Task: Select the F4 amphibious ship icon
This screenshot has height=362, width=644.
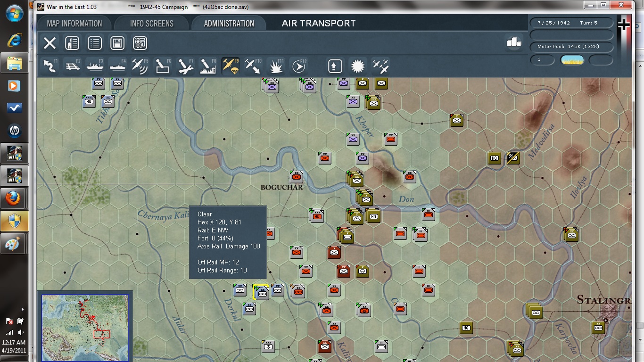Action: click(x=117, y=66)
